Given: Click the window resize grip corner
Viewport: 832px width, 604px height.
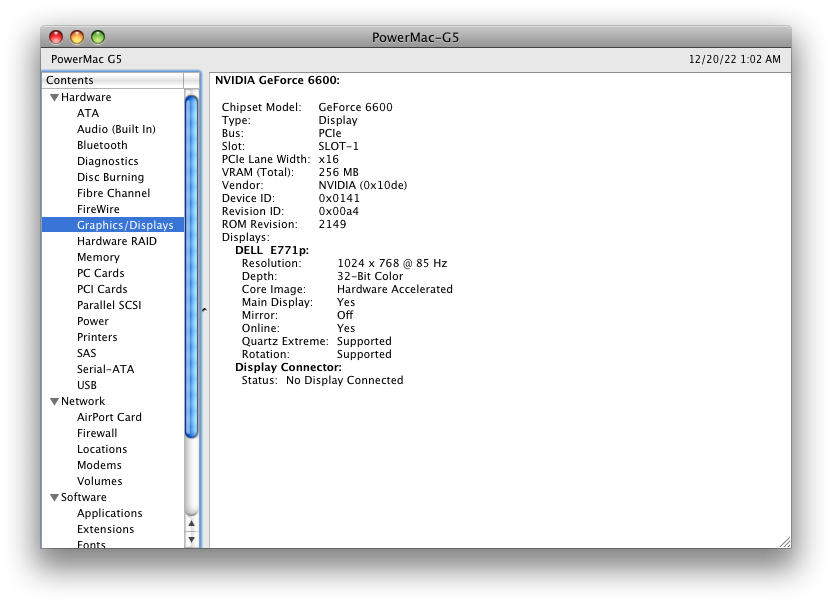Looking at the screenshot, I should click(x=785, y=542).
